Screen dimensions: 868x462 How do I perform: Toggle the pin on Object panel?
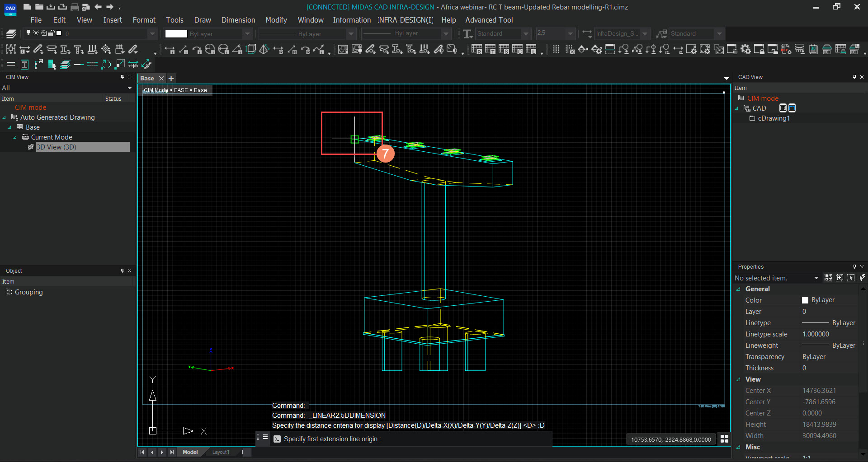(x=122, y=271)
